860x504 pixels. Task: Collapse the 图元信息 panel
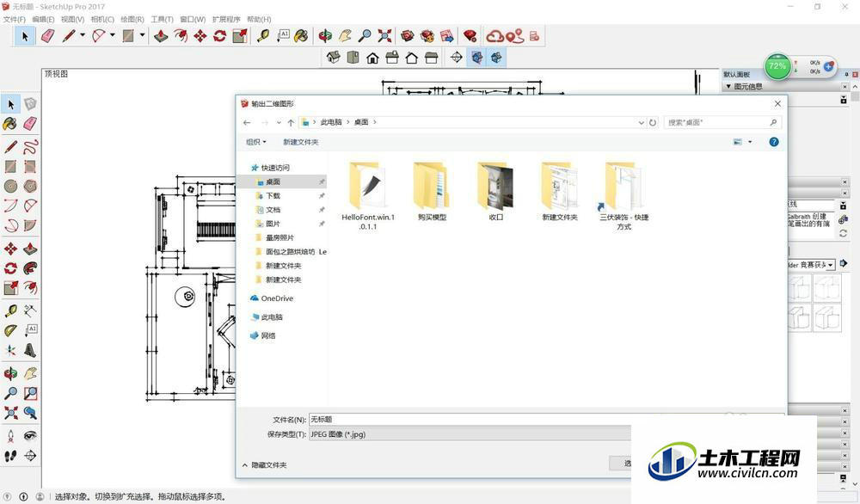728,87
